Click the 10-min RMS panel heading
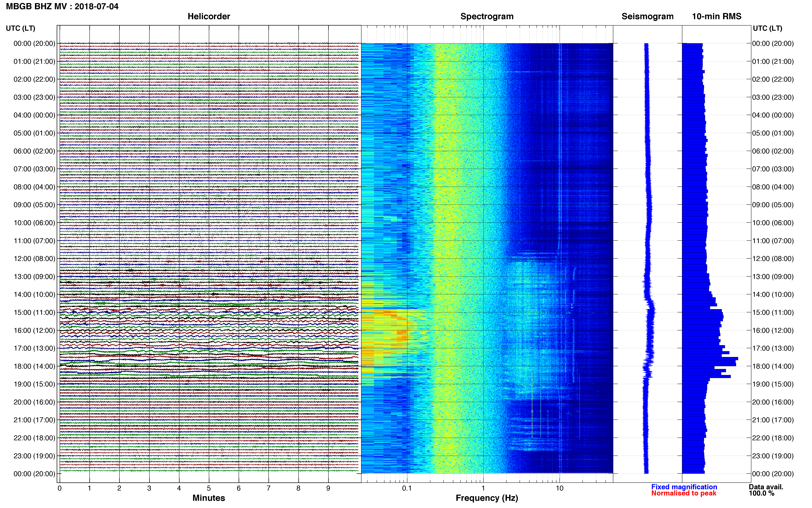This screenshot has width=812, height=508. pyautogui.click(x=717, y=16)
